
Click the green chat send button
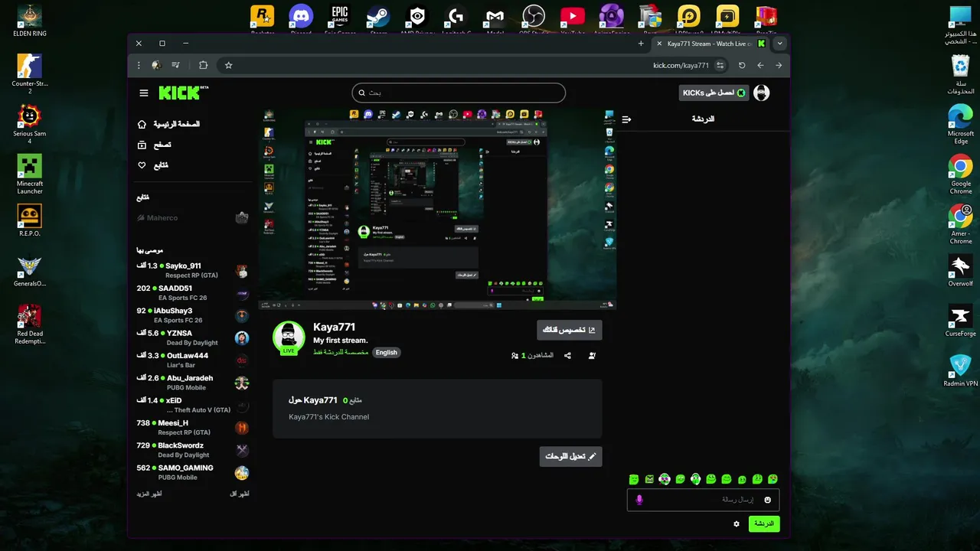[764, 523]
